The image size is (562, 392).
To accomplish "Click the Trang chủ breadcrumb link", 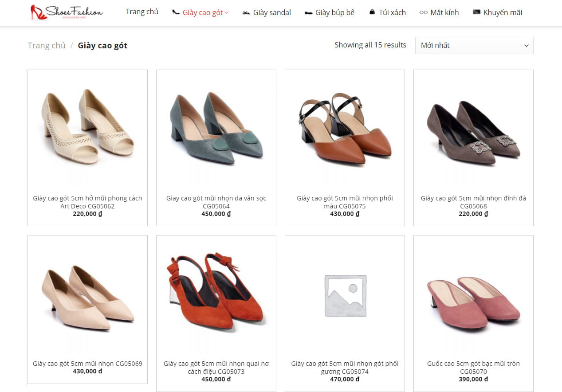I will [x=47, y=45].
